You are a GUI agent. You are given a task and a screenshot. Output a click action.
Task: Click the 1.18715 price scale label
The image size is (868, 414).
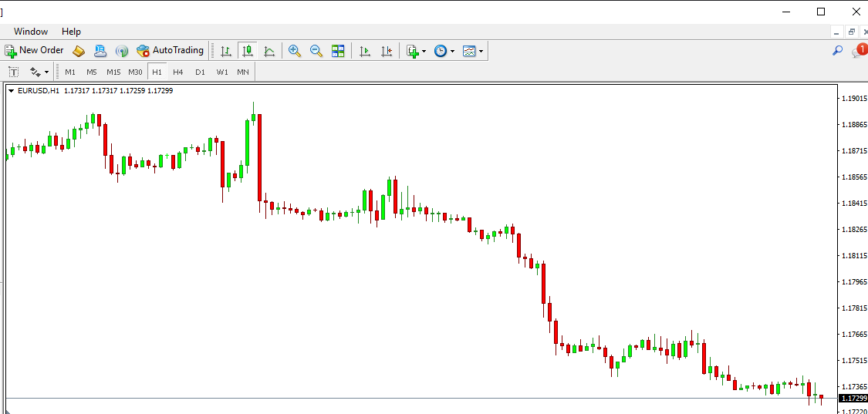point(853,150)
